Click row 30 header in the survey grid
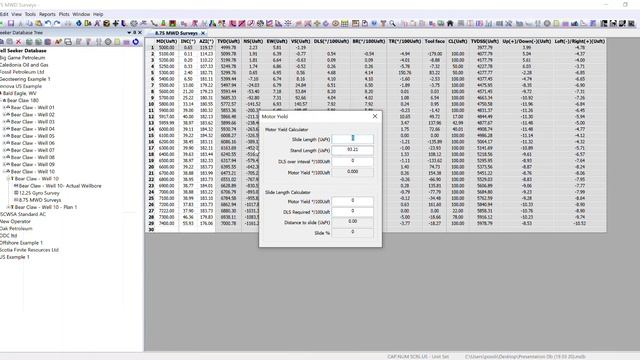Viewport: 640px width, 360px height. pos(151,230)
